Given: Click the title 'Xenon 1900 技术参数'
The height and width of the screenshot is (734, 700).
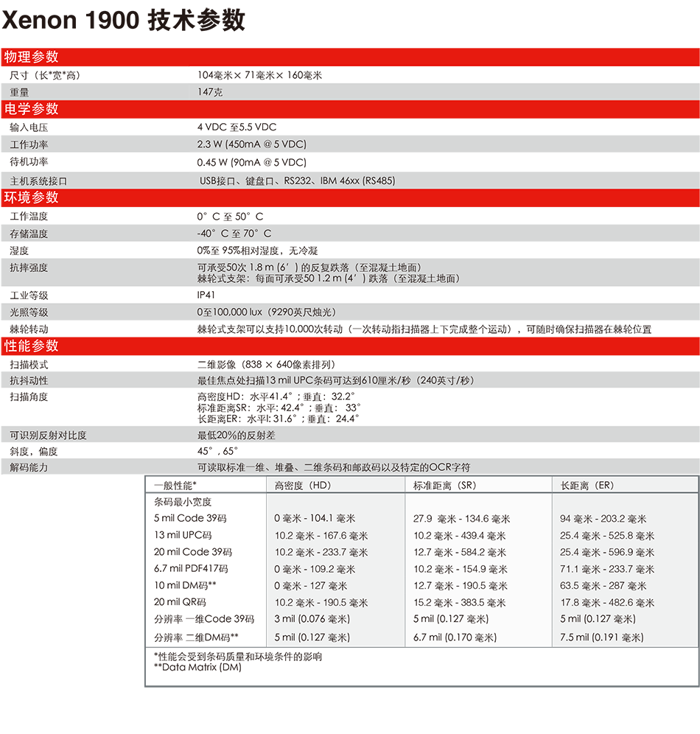Looking at the screenshot, I should click(124, 20).
